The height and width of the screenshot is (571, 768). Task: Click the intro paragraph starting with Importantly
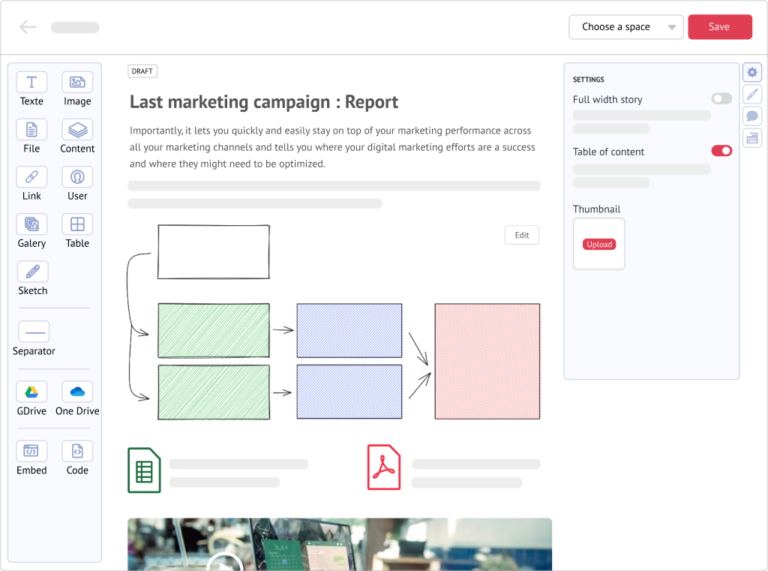(x=333, y=147)
